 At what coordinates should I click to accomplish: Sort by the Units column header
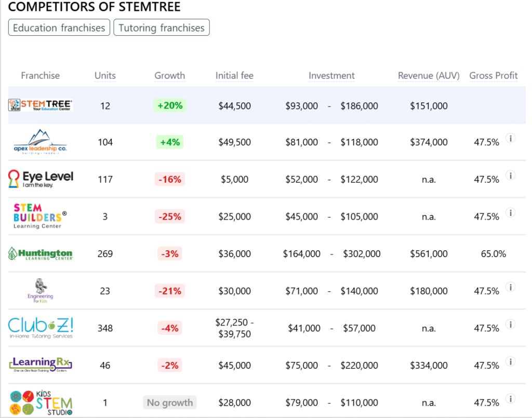(105, 75)
